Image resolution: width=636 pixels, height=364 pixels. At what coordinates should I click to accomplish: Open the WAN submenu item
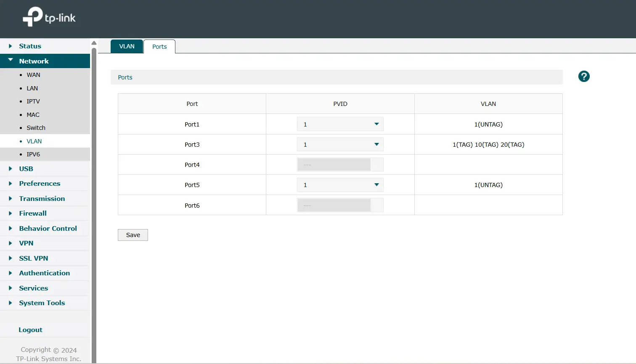pos(34,75)
